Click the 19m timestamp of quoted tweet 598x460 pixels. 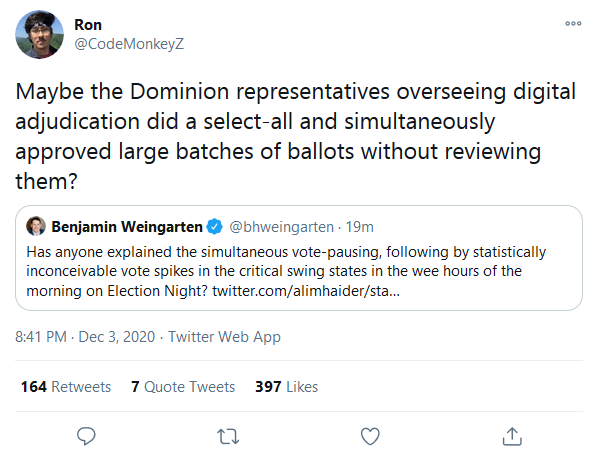[360, 227]
